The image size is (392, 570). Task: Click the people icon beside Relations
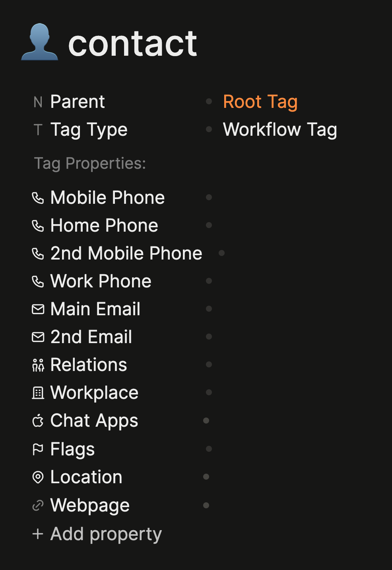pyautogui.click(x=38, y=365)
